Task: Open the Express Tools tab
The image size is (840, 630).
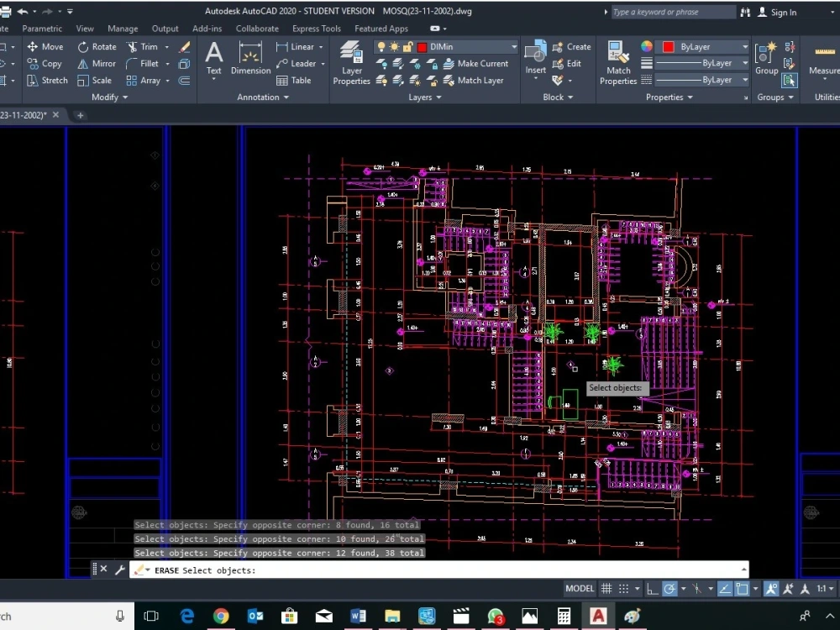Action: click(x=316, y=28)
